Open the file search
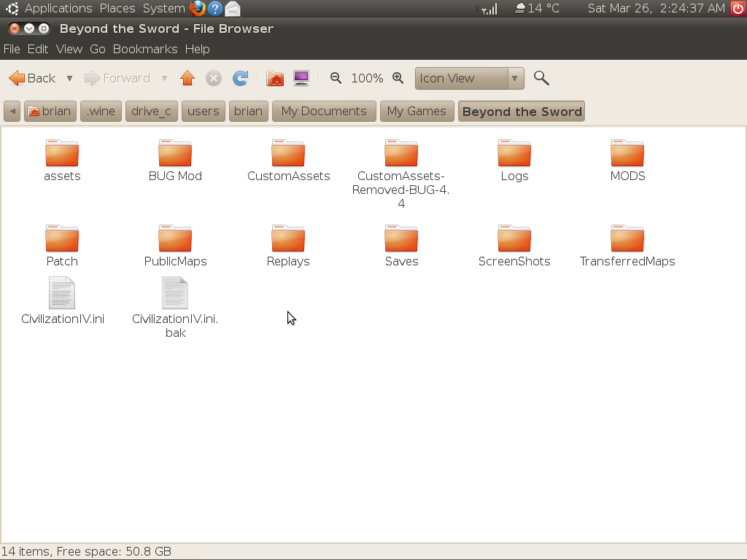Viewport: 747px width, 560px height. [x=541, y=78]
